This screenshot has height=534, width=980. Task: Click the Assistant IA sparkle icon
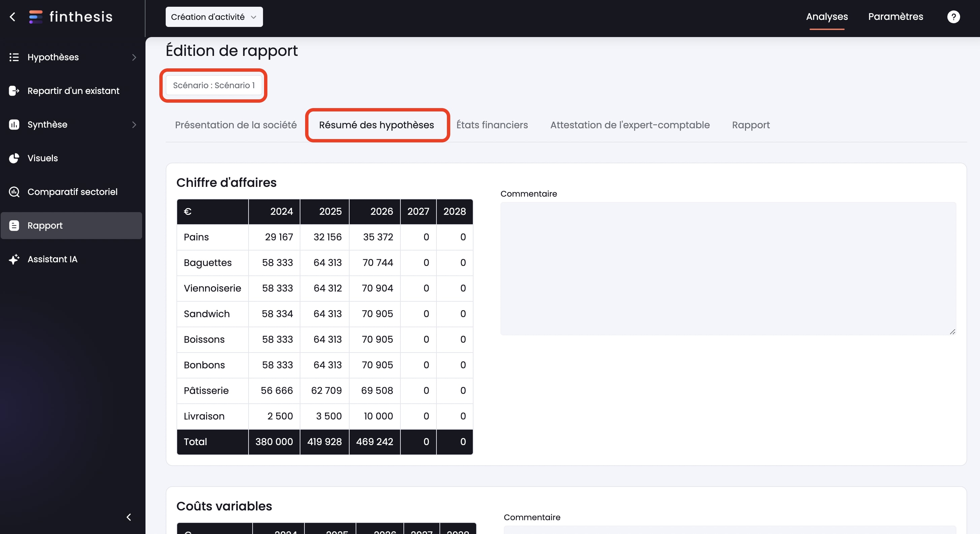click(x=14, y=259)
